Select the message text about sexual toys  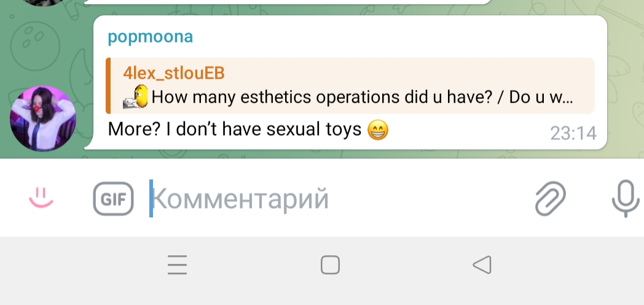point(235,129)
